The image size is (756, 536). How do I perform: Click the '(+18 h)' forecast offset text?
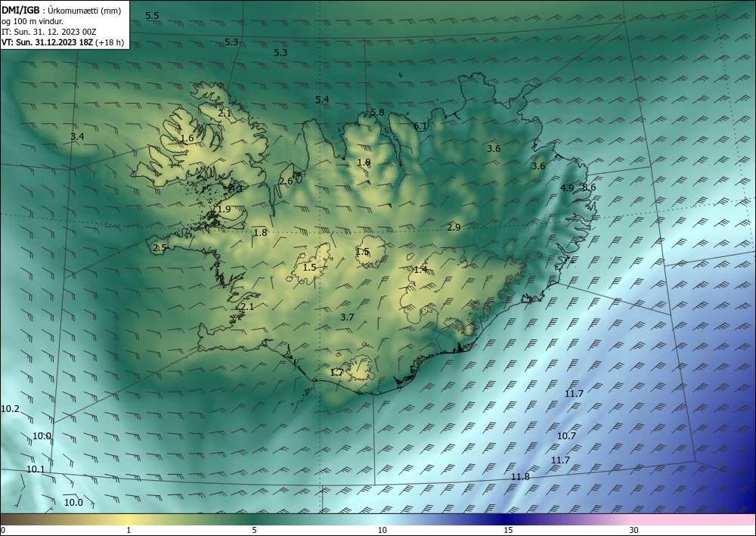(x=110, y=42)
